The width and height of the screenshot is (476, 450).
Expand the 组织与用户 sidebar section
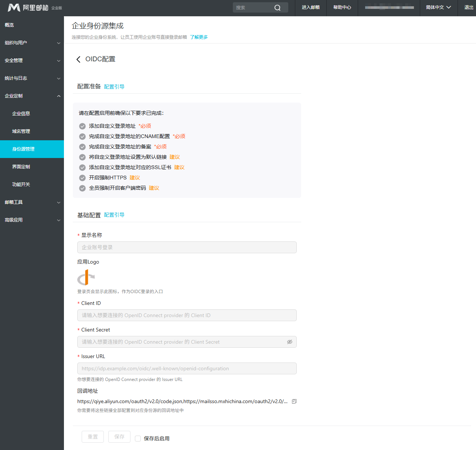(x=32, y=43)
